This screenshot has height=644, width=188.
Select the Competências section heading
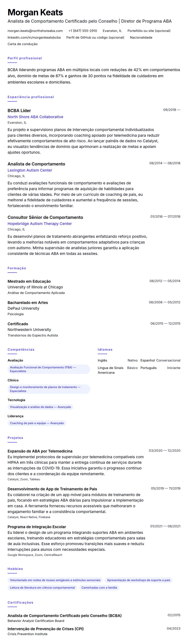21,350
